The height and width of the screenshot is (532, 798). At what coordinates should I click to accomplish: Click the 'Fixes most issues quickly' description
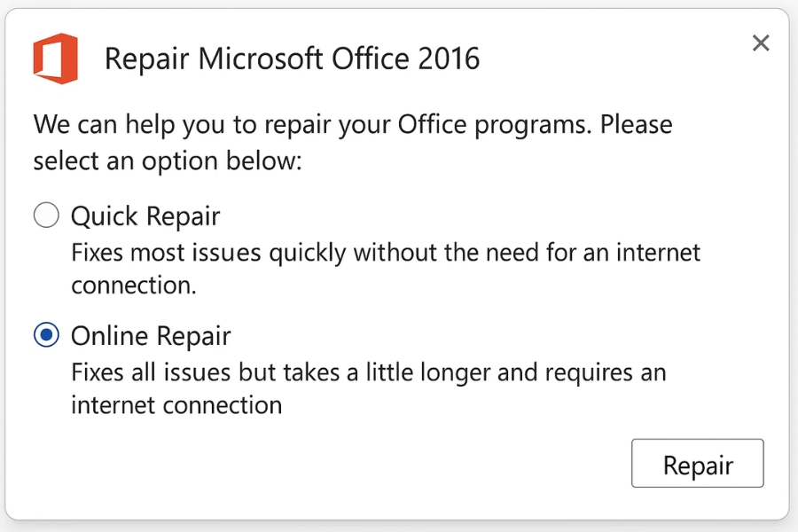[386, 253]
